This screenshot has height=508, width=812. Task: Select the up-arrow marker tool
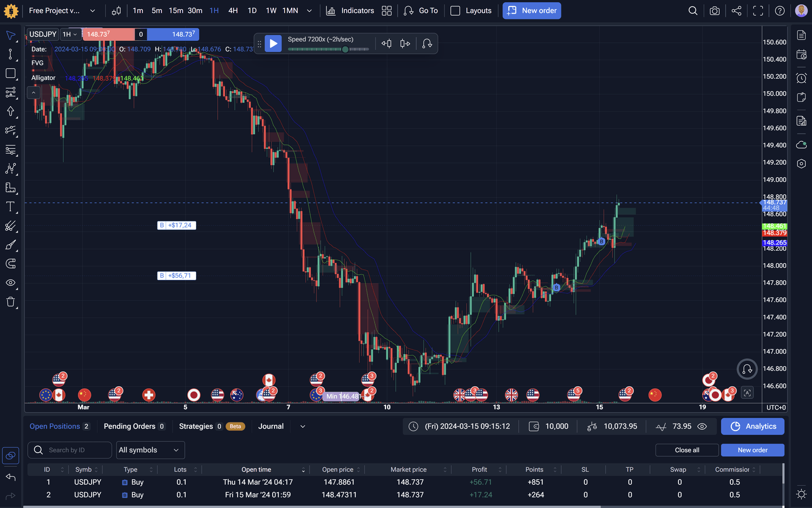coord(10,112)
